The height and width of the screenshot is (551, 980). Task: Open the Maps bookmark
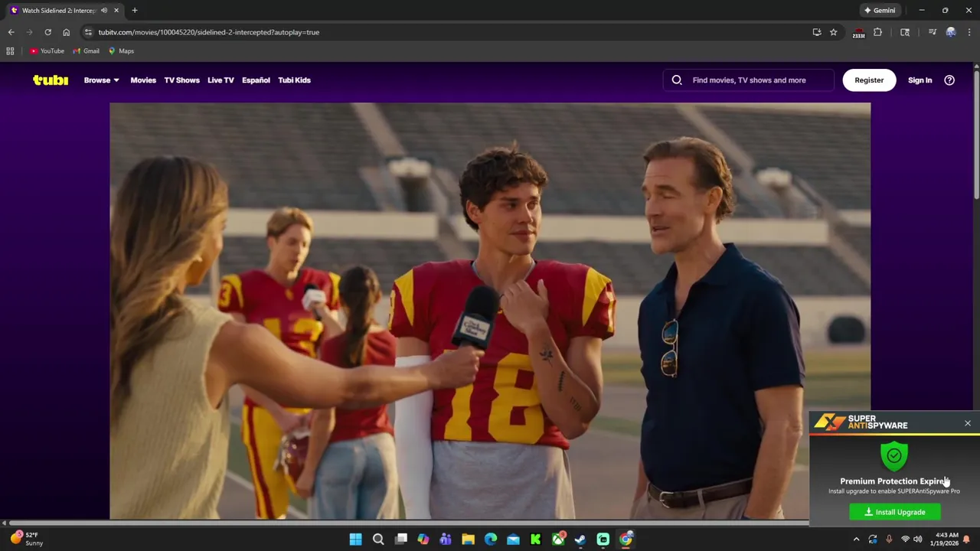(x=121, y=51)
